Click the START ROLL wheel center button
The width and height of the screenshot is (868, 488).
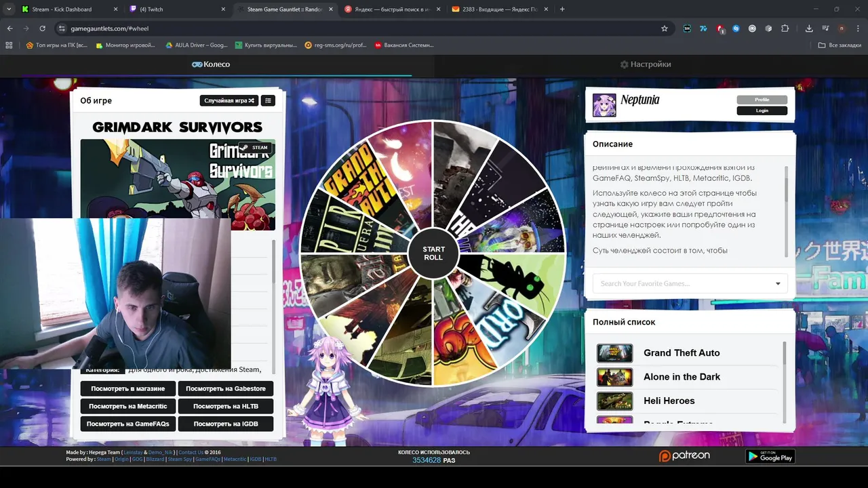[x=433, y=253]
